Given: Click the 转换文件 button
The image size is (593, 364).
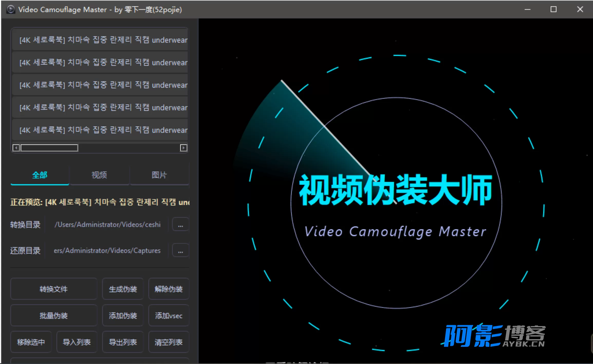Looking at the screenshot, I should tap(53, 289).
